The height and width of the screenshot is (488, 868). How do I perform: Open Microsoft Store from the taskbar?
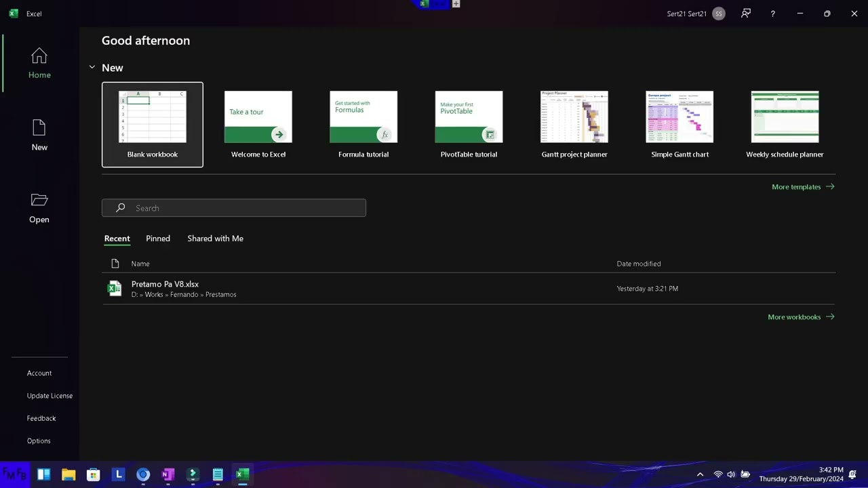tap(94, 474)
